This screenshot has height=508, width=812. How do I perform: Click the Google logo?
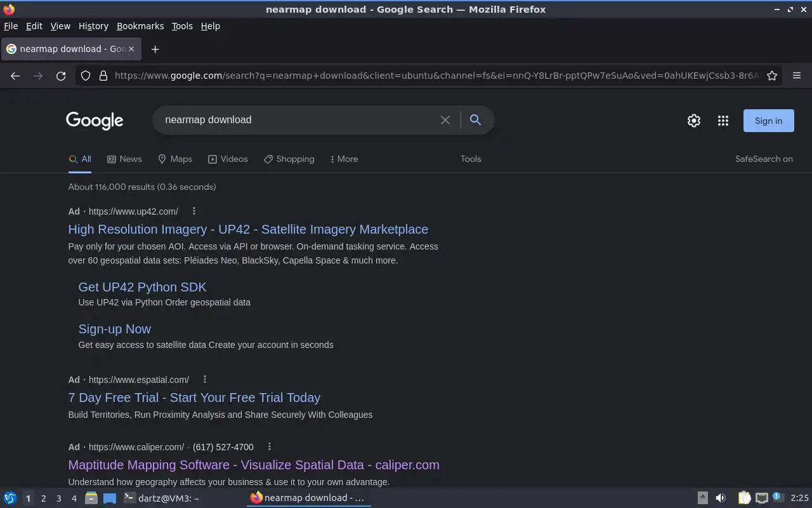[95, 121]
